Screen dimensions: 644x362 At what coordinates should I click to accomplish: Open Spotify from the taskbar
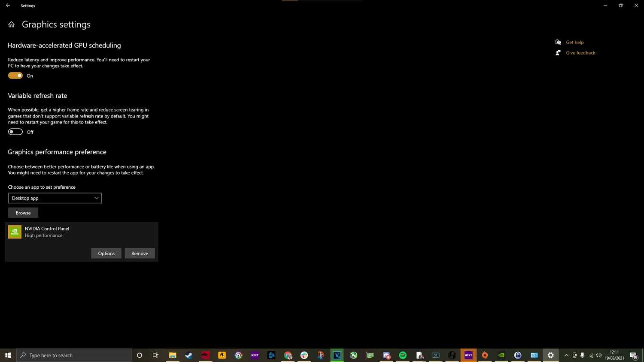pyautogui.click(x=403, y=355)
